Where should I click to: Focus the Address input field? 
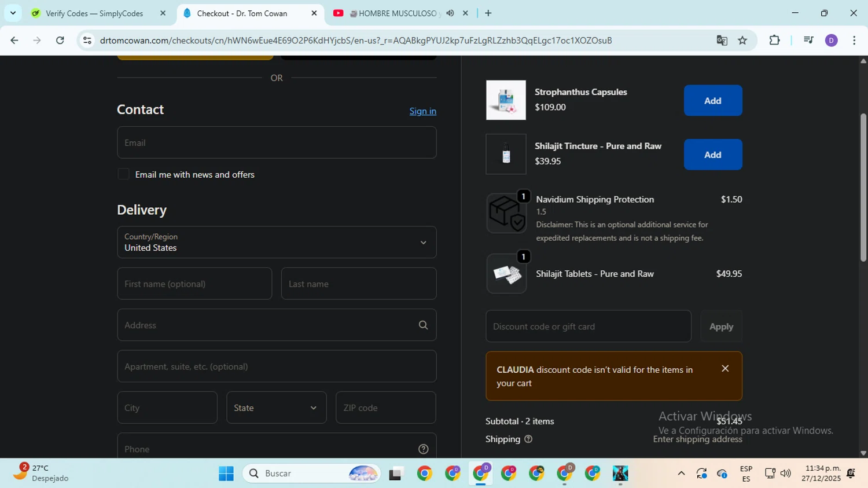tap(277, 325)
